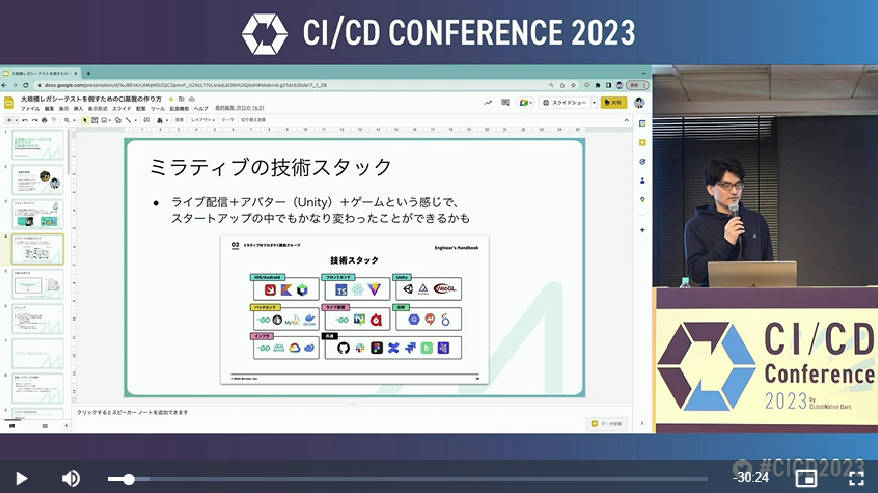This screenshot has height=493, width=878.
Task: Play the conference video
Action: click(x=22, y=478)
